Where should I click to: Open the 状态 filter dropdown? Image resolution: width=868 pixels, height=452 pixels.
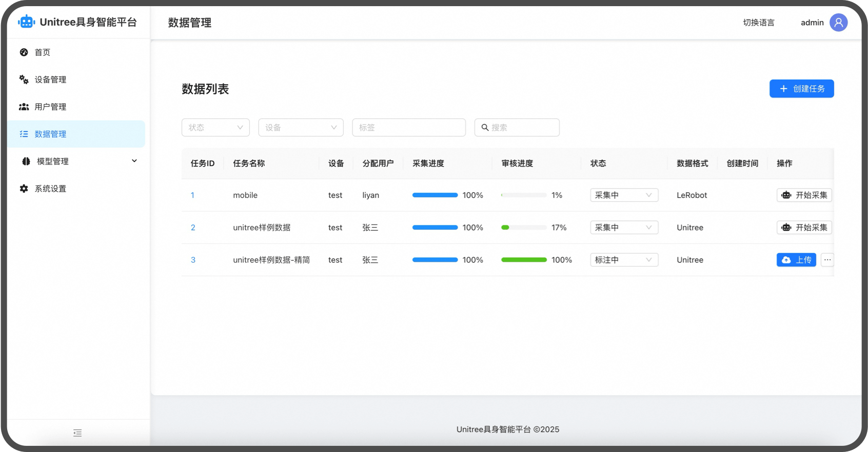click(215, 128)
